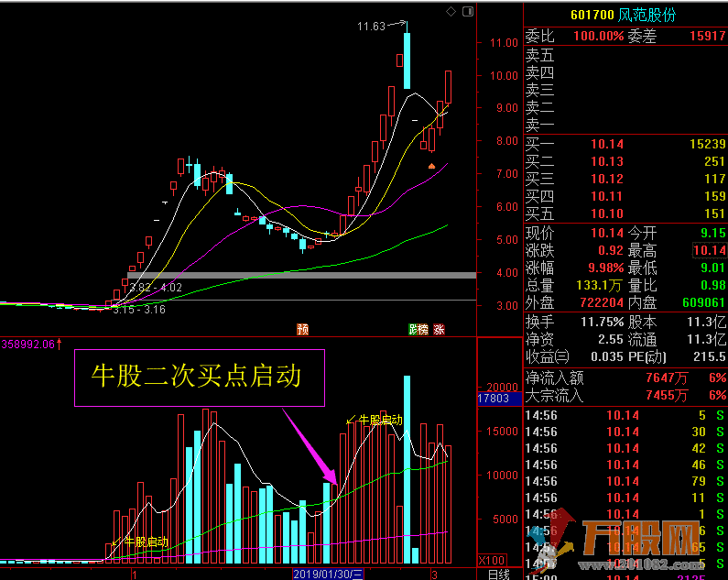
Task: Click the 委比 100.00% value
Action: pyautogui.click(x=599, y=36)
